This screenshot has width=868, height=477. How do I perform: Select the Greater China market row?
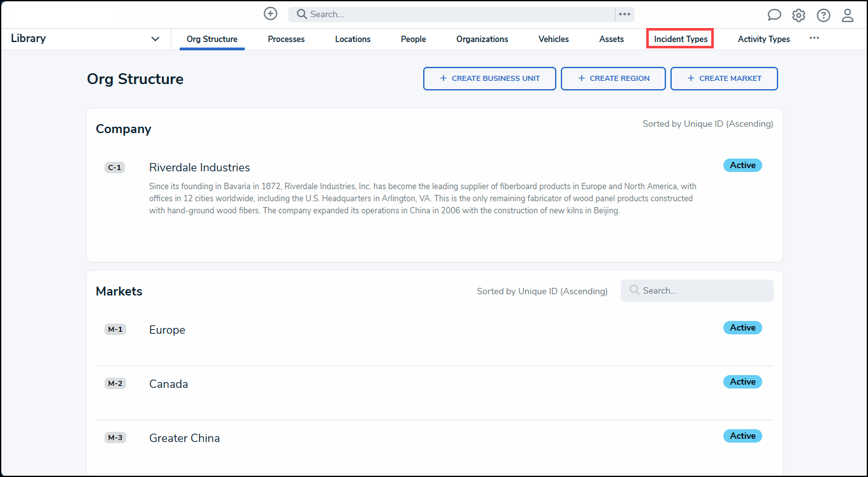coord(184,438)
